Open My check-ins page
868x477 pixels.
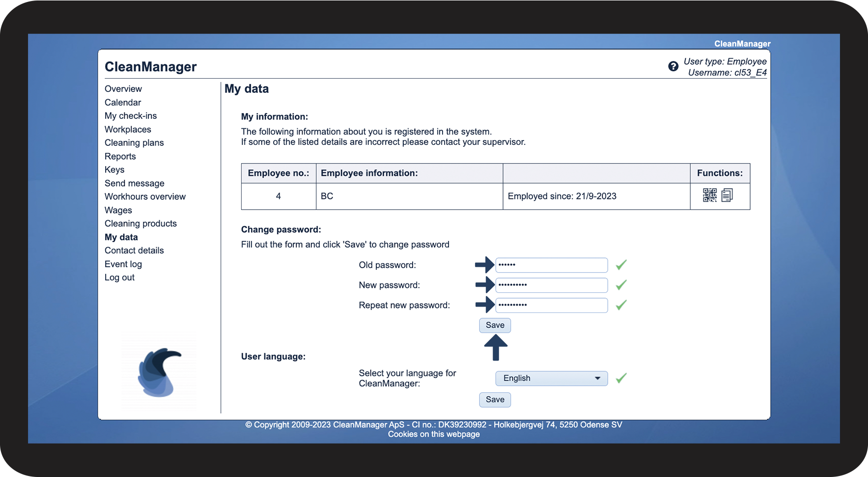coord(131,116)
